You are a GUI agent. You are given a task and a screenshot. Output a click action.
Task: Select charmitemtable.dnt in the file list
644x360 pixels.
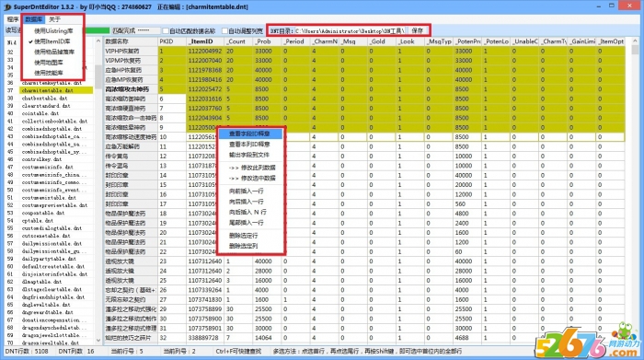click(56, 90)
